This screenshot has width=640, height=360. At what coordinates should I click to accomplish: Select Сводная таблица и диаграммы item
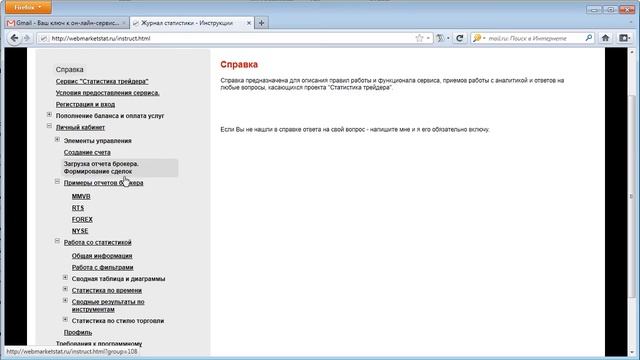click(x=118, y=279)
